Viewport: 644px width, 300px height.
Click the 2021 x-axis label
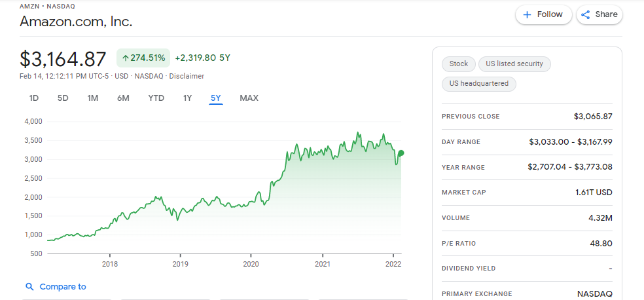pyautogui.click(x=323, y=264)
